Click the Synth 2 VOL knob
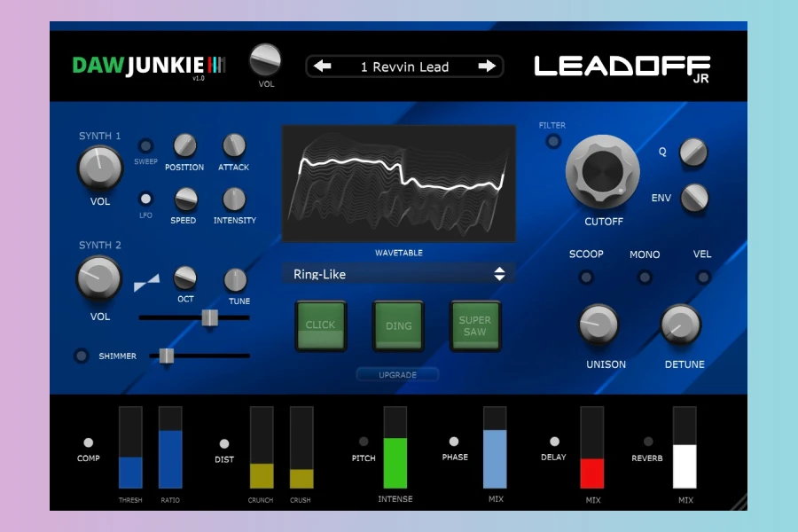Screen dimensions: 798x532 tap(99, 279)
